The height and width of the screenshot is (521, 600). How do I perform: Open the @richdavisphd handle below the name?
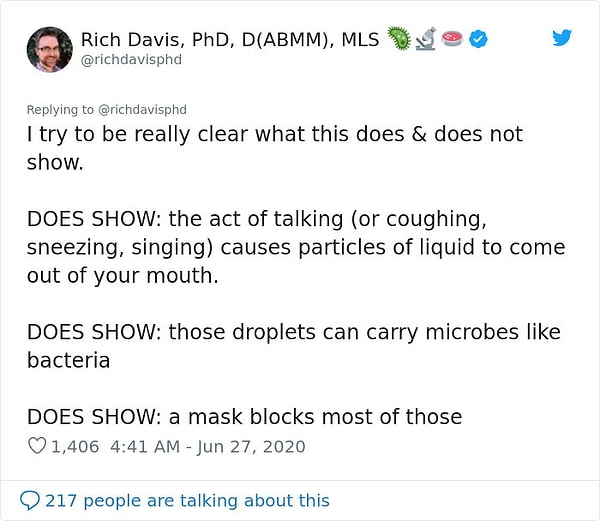(x=131, y=60)
